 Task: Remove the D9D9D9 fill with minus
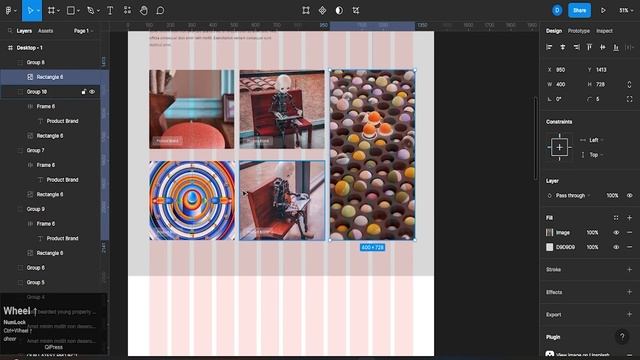point(629,247)
